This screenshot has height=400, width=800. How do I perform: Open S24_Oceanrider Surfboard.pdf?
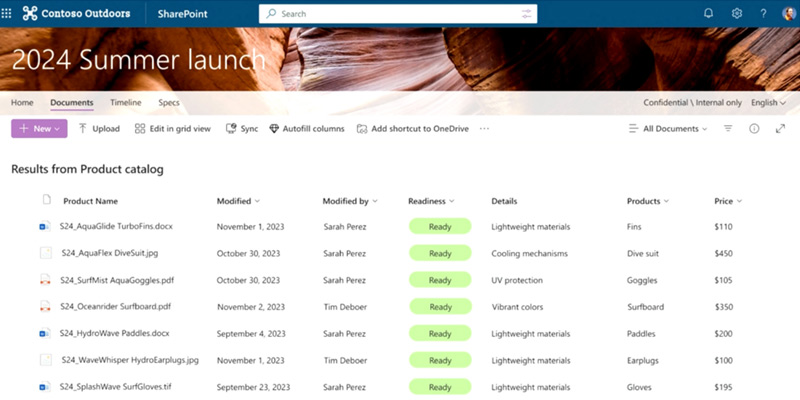(115, 307)
